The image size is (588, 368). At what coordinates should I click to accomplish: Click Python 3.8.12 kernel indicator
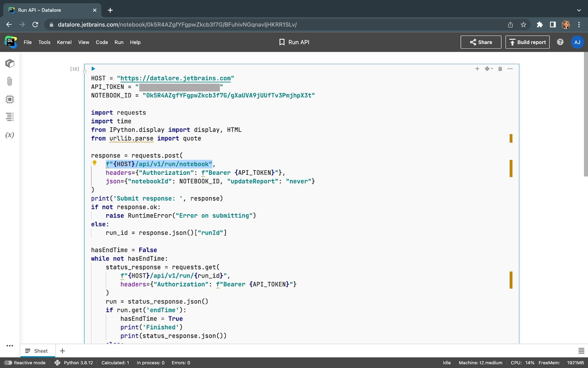tap(74, 362)
